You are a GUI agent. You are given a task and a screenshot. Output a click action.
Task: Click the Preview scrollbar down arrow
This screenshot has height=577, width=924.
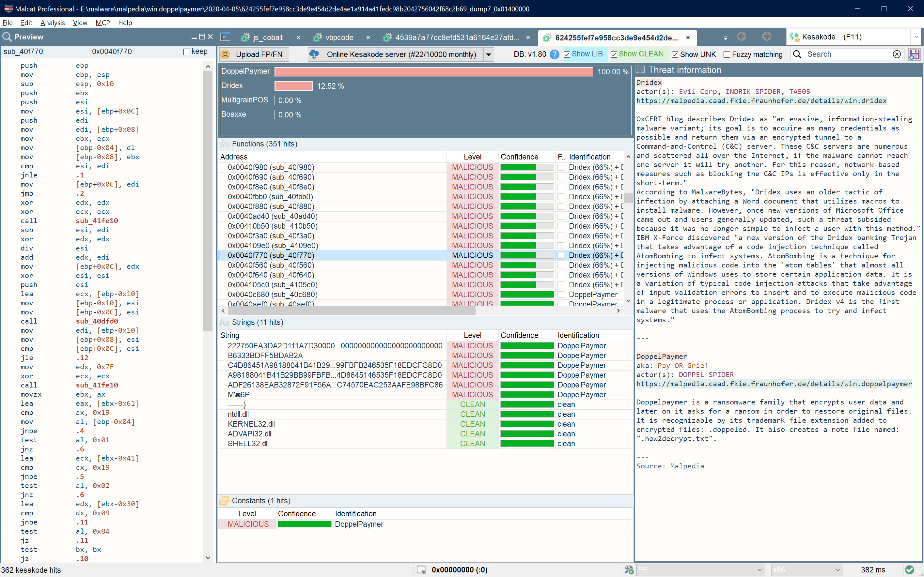click(x=208, y=558)
